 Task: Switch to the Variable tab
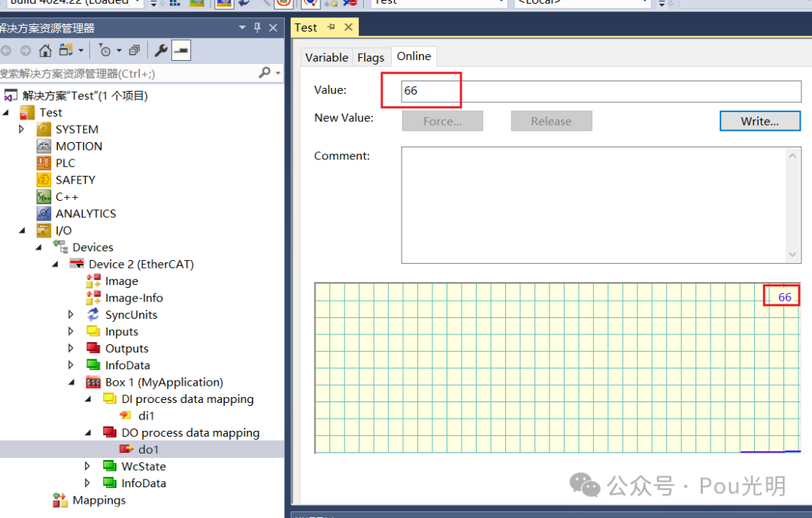327,57
